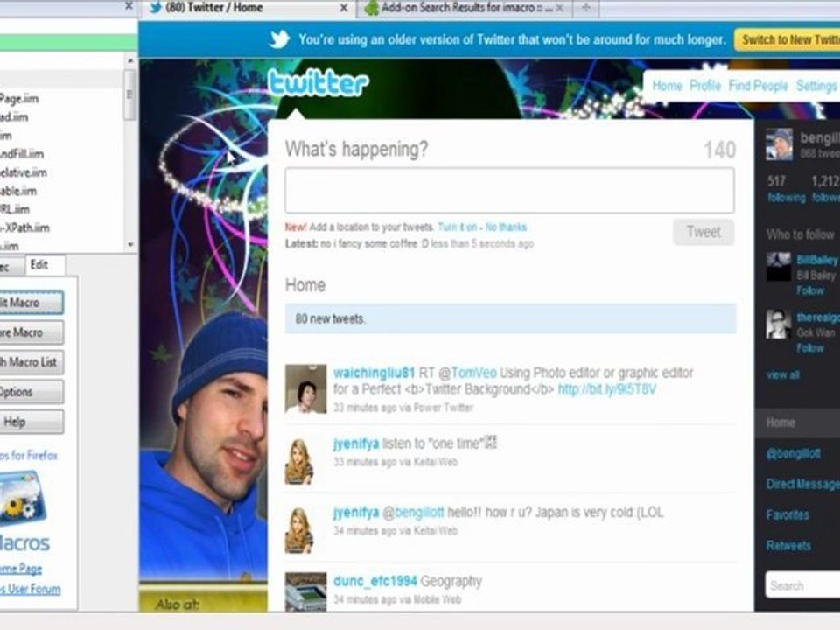Click the Refresh Macro List button

(31, 362)
